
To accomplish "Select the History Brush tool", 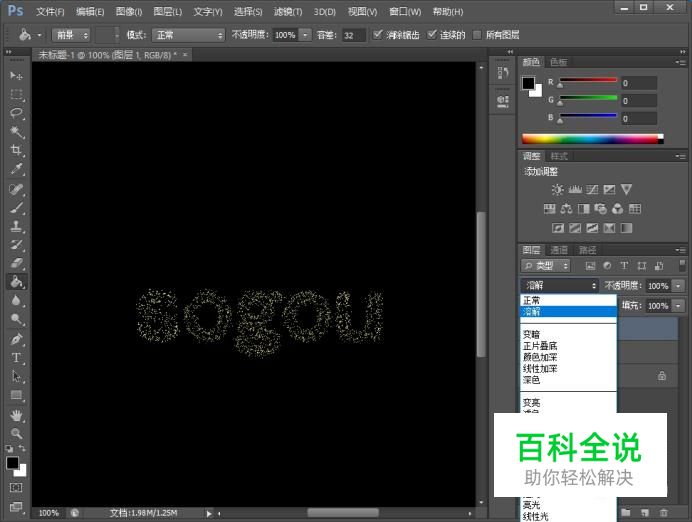I will pyautogui.click(x=16, y=245).
